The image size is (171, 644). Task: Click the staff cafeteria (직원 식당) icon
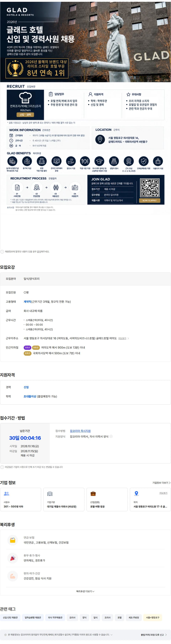(85, 161)
